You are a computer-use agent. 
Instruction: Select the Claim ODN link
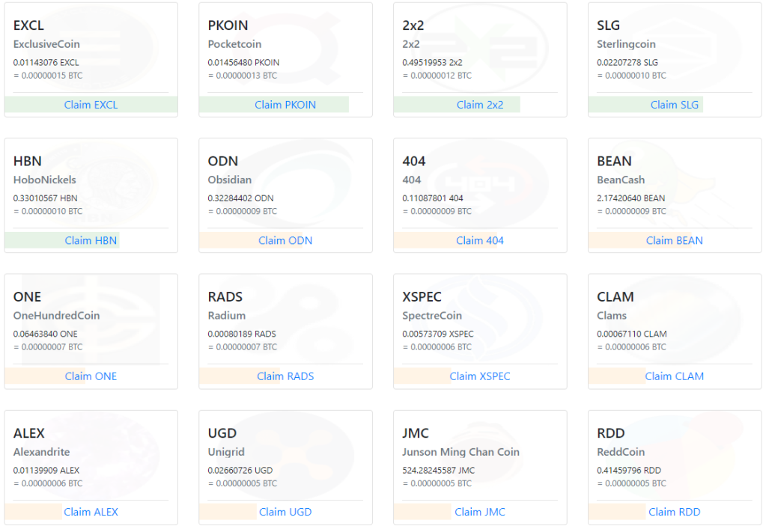point(285,240)
